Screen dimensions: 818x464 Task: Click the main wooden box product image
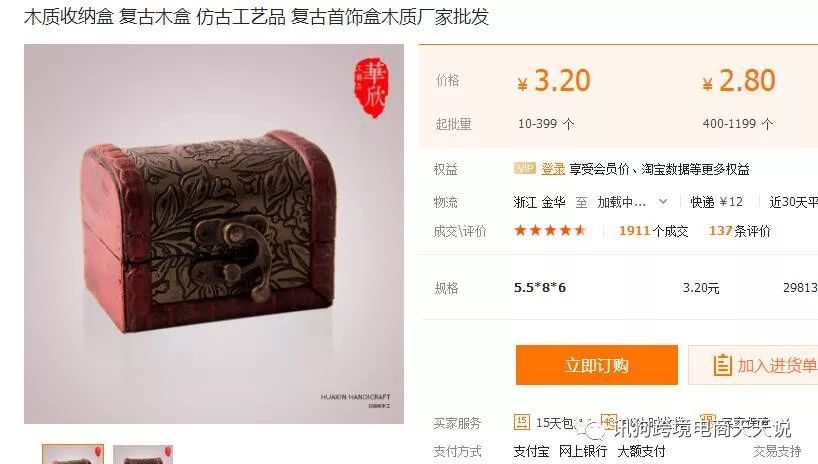coord(214,234)
